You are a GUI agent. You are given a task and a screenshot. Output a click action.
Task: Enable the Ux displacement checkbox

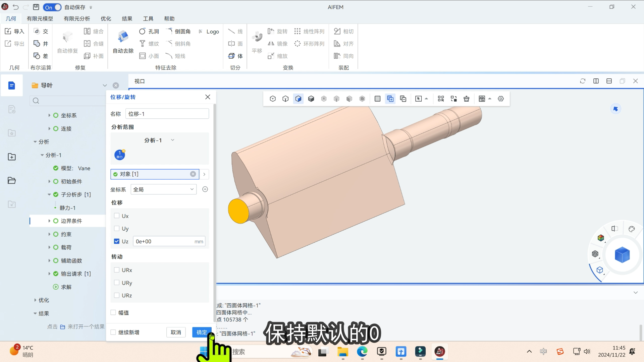click(x=117, y=216)
